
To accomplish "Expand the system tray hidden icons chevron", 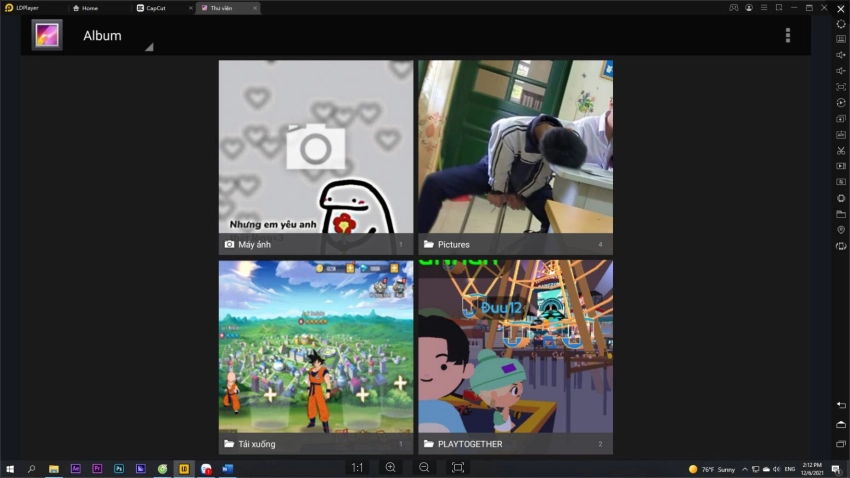I will 744,468.
